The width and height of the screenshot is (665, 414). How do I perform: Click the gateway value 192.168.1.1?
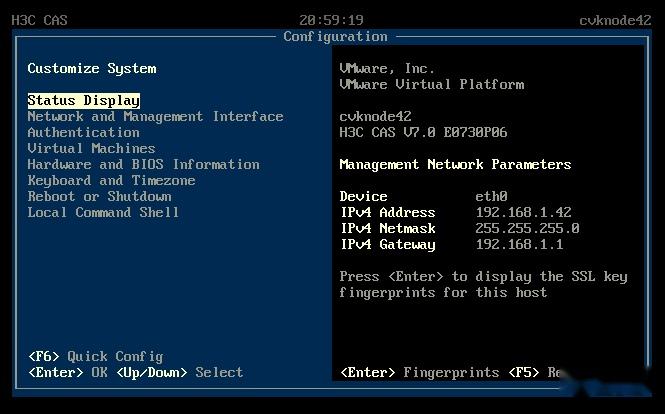click(x=519, y=244)
